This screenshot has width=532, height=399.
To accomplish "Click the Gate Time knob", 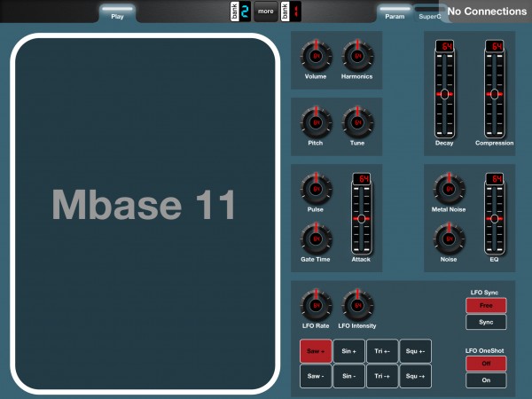I will [316, 239].
